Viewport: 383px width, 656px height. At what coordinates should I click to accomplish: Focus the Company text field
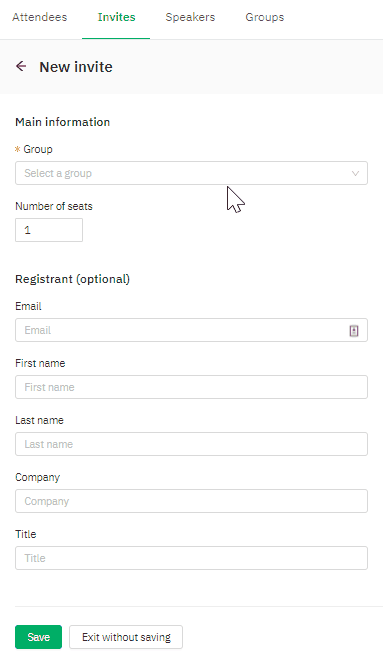click(191, 501)
